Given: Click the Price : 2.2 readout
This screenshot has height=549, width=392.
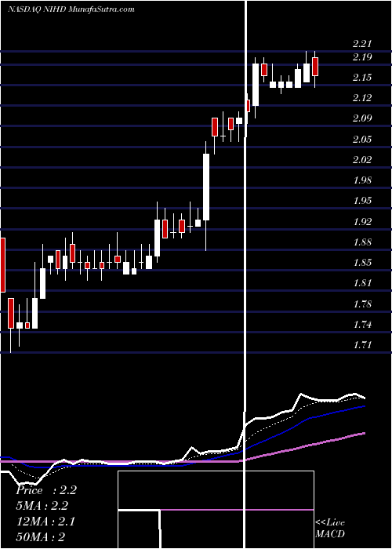Looking at the screenshot, I should 46,490.
